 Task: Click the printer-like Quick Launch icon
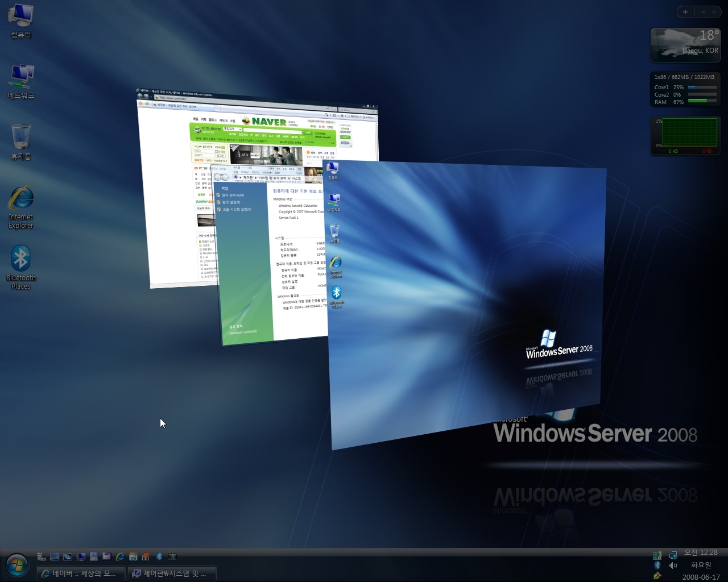[133, 556]
